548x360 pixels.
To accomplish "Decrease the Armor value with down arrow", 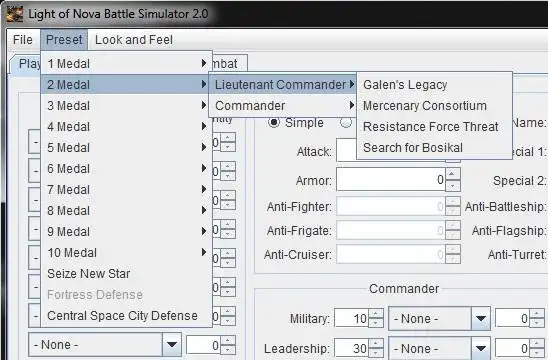I will pos(453,186).
